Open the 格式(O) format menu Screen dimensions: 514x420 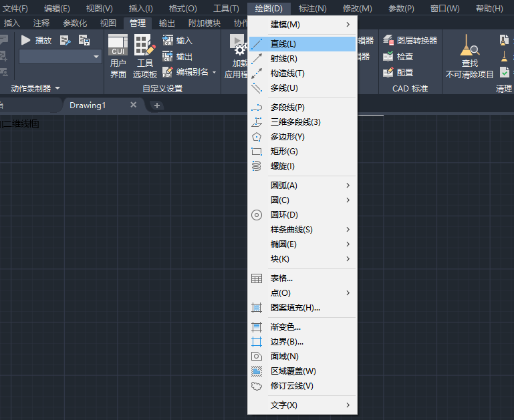(183, 9)
